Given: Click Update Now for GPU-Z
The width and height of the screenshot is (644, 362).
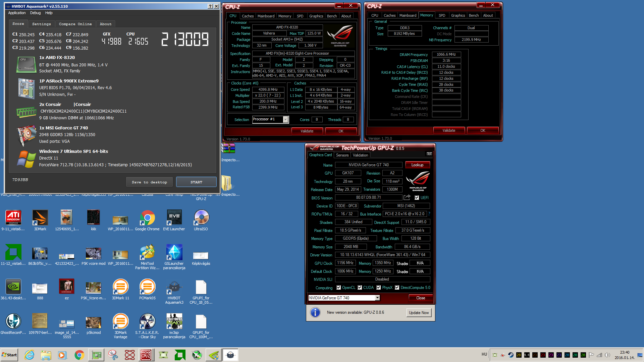Looking at the screenshot, I should (419, 313).
